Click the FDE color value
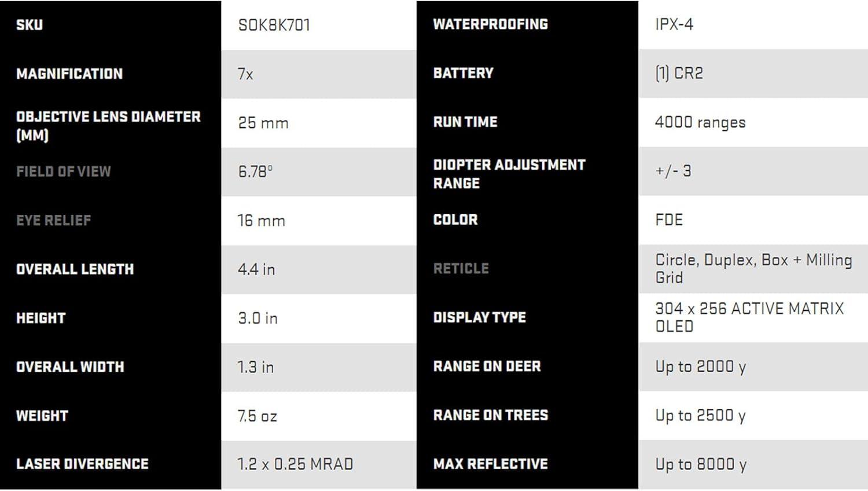 tap(669, 220)
